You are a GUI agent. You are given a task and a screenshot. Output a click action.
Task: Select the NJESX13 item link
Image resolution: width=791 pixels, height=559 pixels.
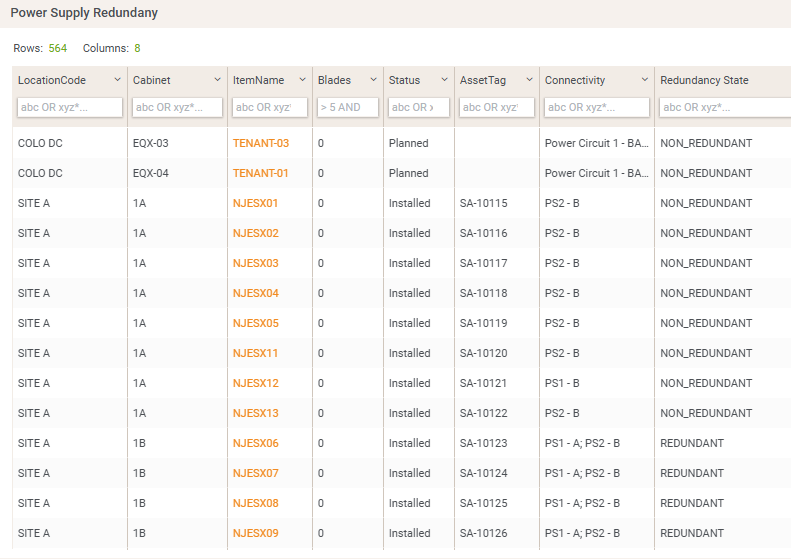click(x=256, y=413)
